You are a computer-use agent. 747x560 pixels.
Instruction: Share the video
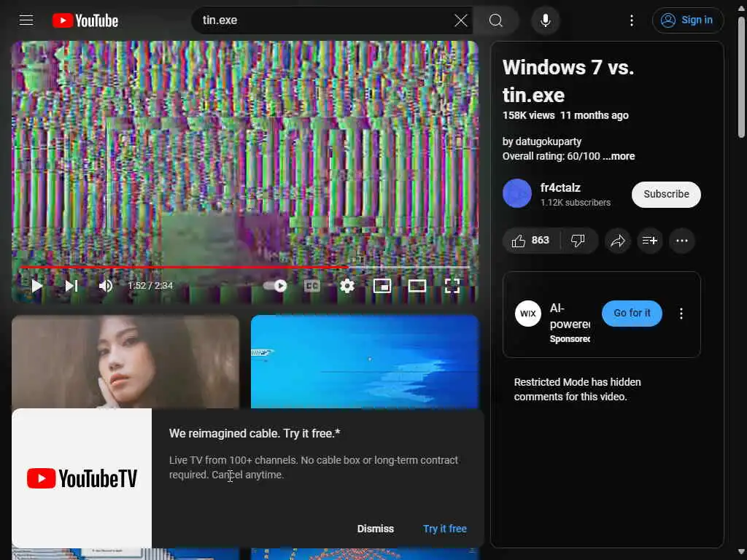[618, 241]
